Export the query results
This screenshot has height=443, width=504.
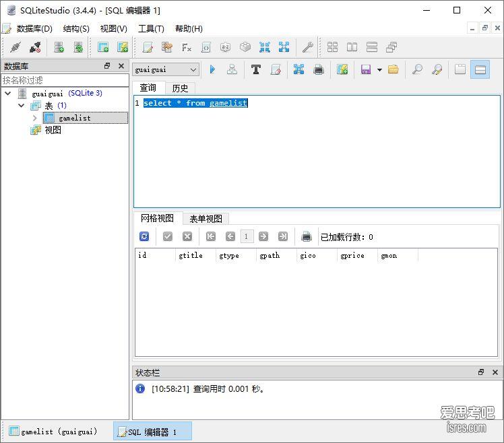coord(298,69)
